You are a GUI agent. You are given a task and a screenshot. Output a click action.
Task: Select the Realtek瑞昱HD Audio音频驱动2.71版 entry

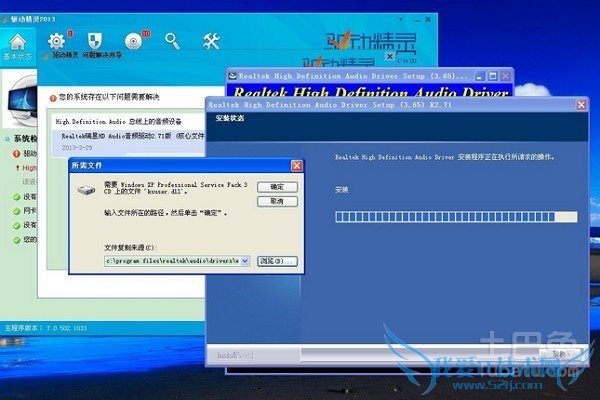tap(133, 136)
